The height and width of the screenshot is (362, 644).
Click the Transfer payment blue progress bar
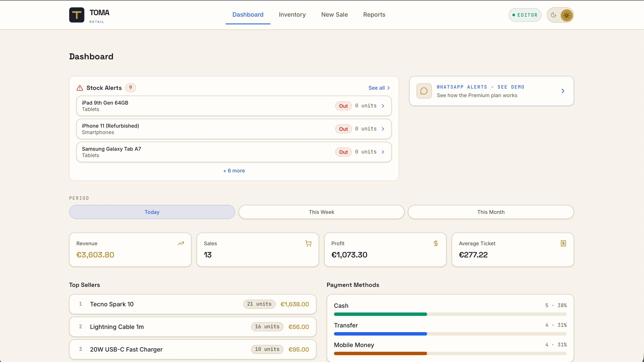point(380,334)
